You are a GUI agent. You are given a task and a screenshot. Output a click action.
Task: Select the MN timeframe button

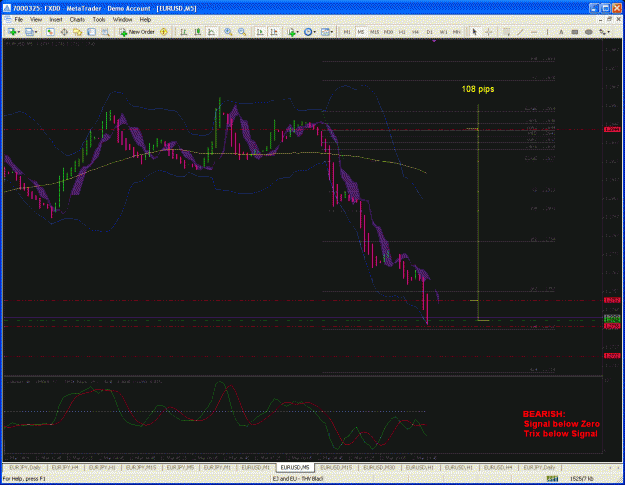(457, 32)
